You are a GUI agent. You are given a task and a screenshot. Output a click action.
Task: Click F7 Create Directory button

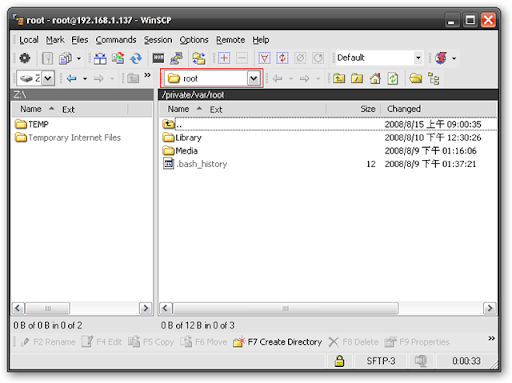(277, 342)
